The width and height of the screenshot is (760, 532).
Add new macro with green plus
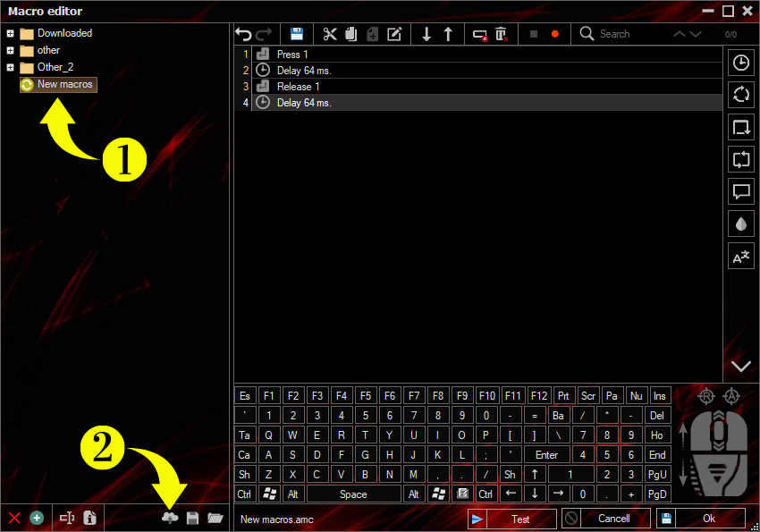37,518
